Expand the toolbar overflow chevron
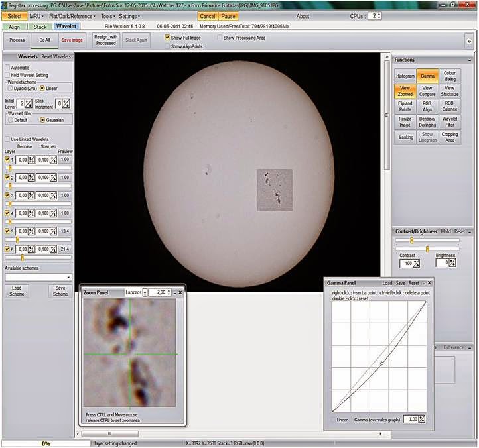The image size is (479, 448). click(470, 41)
